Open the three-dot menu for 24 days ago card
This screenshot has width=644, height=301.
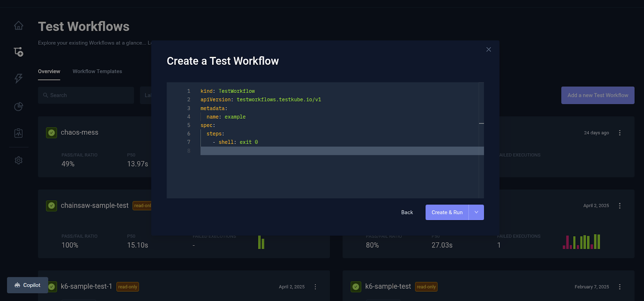(619, 133)
